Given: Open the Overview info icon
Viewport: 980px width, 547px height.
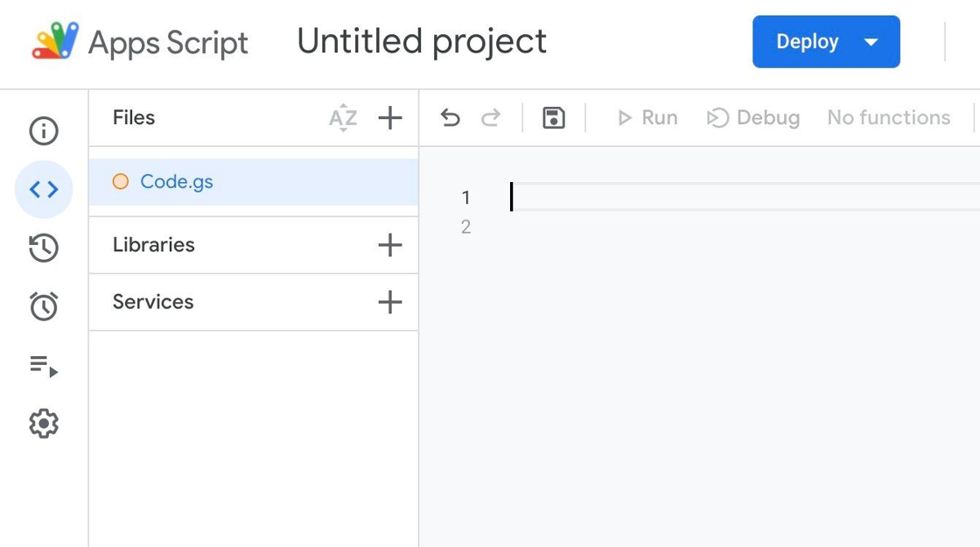Looking at the screenshot, I should coord(44,131).
